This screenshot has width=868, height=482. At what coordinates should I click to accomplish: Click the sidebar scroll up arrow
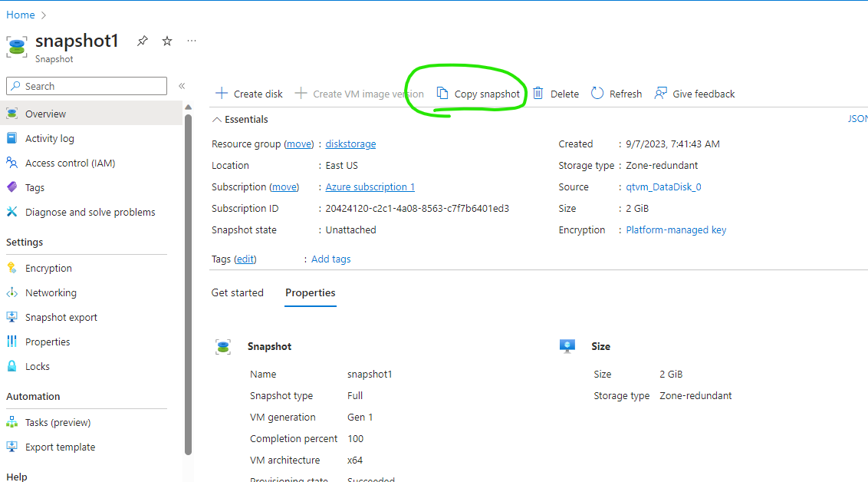coord(188,107)
